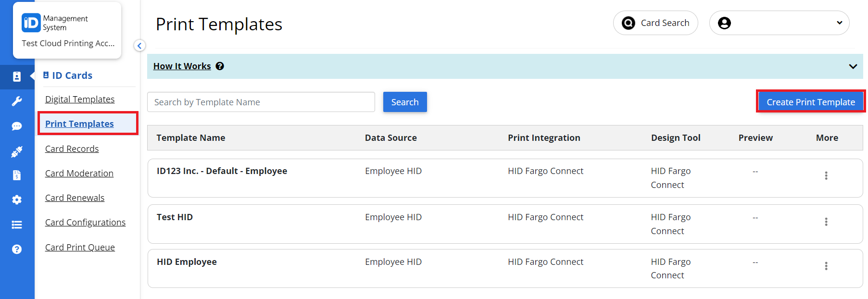Open the list sidebar icon
Viewport: 868px width, 299px height.
click(x=17, y=224)
